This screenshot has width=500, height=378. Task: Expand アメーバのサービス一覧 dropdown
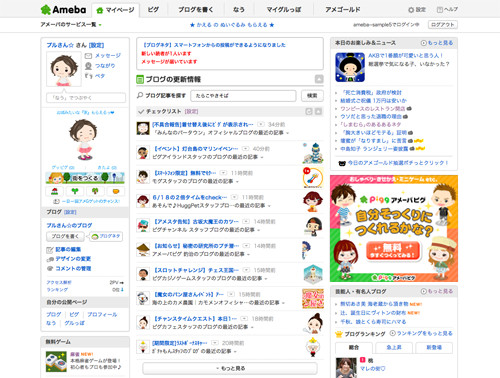tap(71, 25)
